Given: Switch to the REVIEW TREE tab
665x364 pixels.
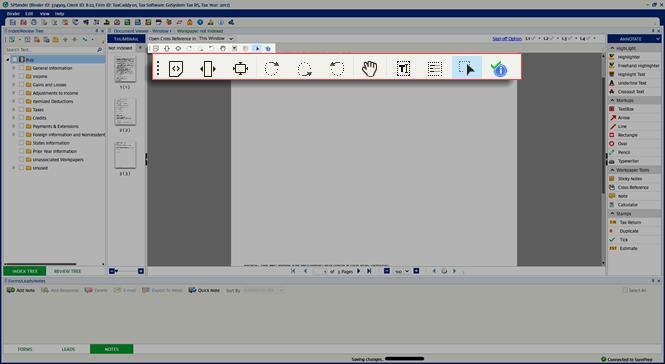Looking at the screenshot, I should coord(67,271).
